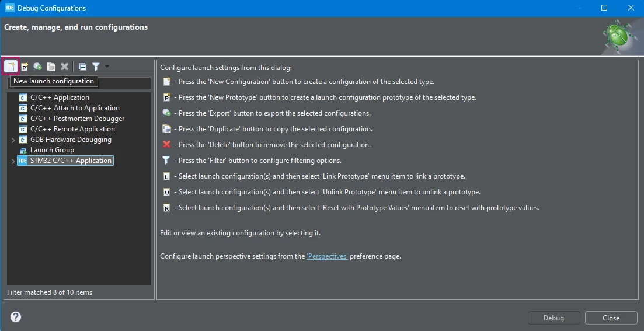The width and height of the screenshot is (644, 331).
Task: Click the GDB Hardware Debugging icon
Action: click(x=23, y=140)
